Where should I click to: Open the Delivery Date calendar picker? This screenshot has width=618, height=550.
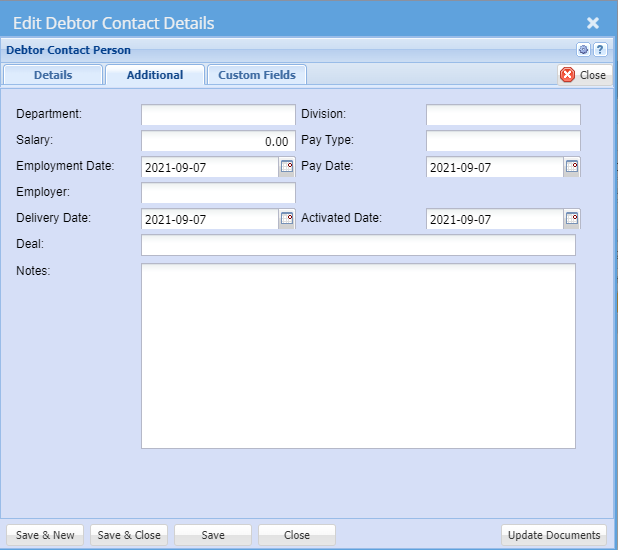click(287, 218)
